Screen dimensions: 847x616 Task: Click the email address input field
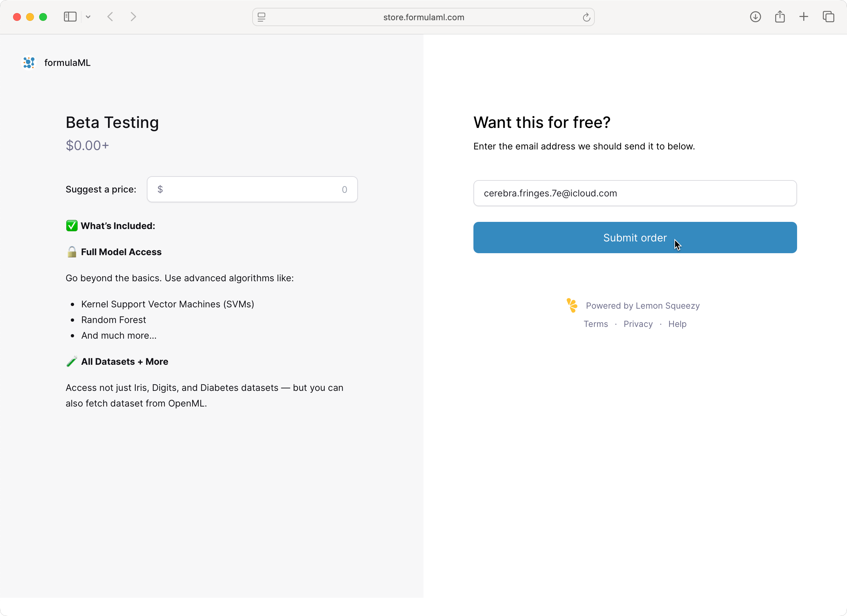[635, 193]
